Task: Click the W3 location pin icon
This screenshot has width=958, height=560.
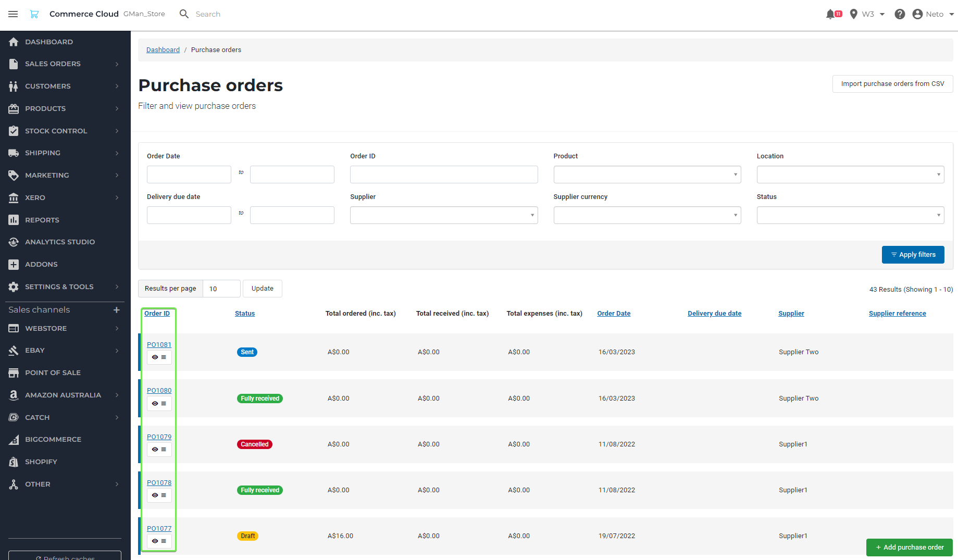Action: pos(853,14)
